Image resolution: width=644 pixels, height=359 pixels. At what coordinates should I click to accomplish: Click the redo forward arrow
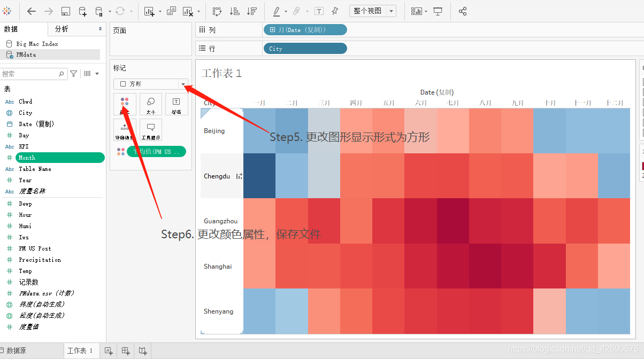coord(49,11)
